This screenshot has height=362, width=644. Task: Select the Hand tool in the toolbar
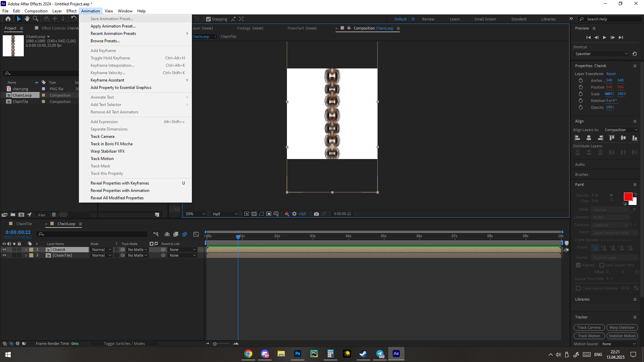pyautogui.click(x=27, y=18)
